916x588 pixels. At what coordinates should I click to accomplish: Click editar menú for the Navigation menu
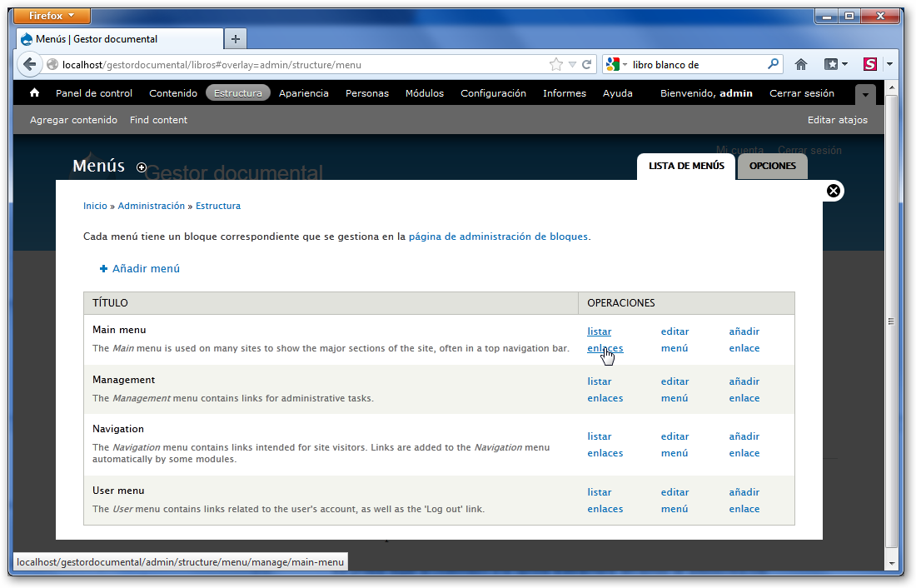click(x=675, y=445)
